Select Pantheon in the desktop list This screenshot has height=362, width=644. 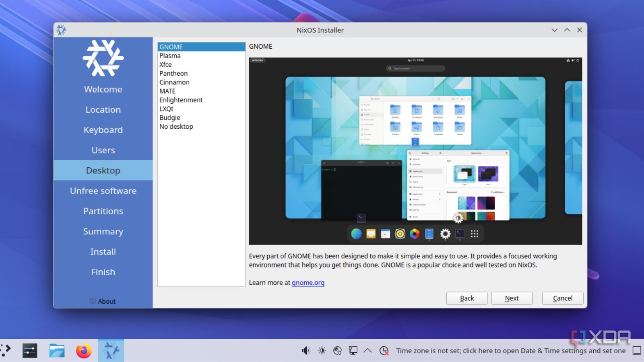click(x=201, y=73)
